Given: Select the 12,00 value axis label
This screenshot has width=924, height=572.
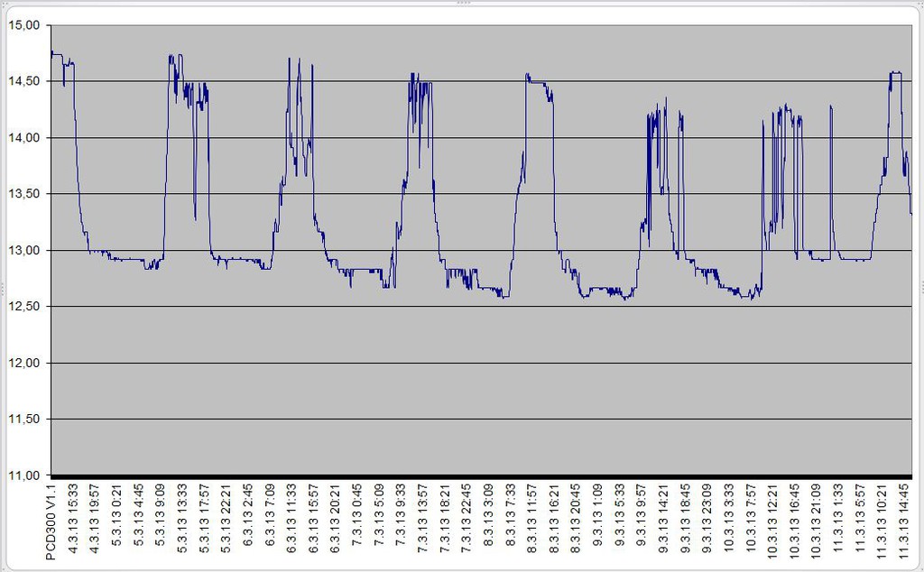Looking at the screenshot, I should coord(24,363).
